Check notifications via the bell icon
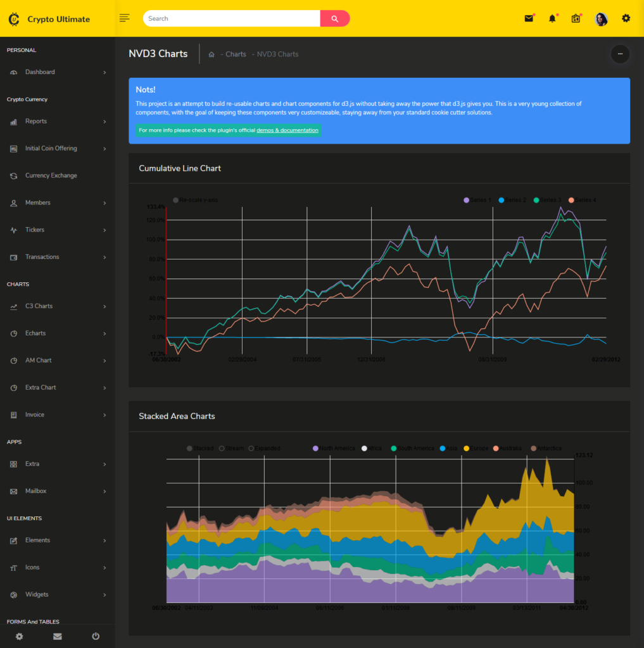Image resolution: width=644 pixels, height=648 pixels. pyautogui.click(x=551, y=18)
